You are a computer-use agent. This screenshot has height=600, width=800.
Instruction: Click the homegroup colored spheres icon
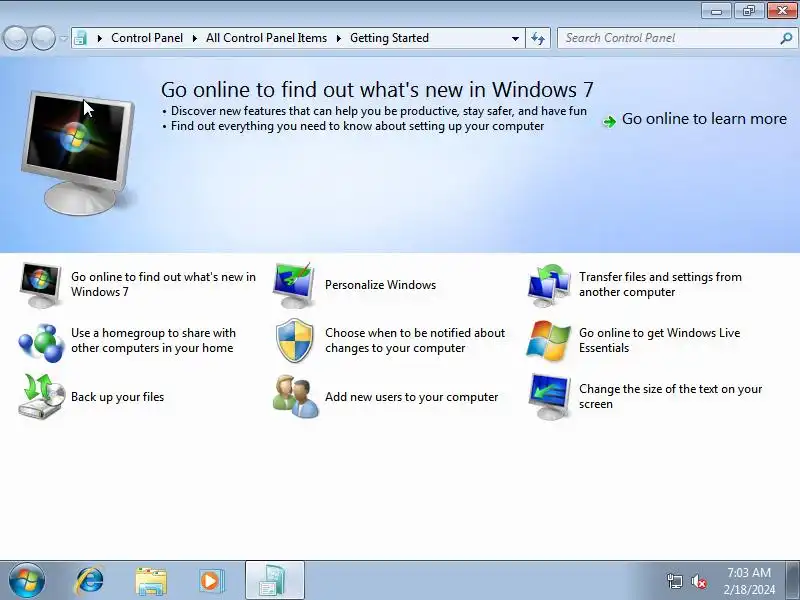click(x=41, y=341)
